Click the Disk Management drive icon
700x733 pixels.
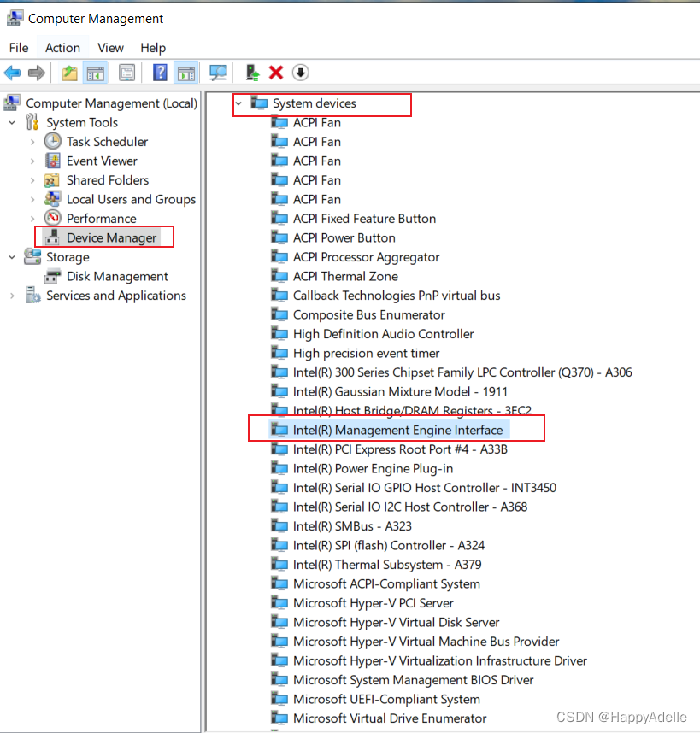(x=52, y=276)
